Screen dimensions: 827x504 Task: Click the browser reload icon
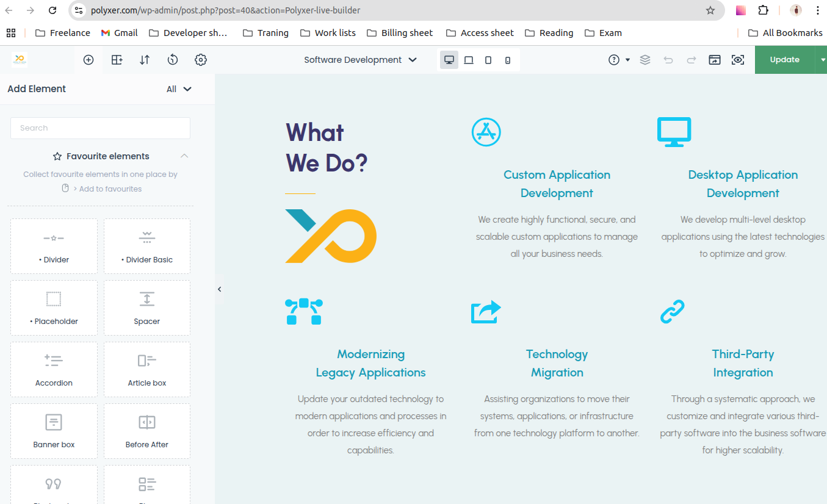pyautogui.click(x=52, y=10)
